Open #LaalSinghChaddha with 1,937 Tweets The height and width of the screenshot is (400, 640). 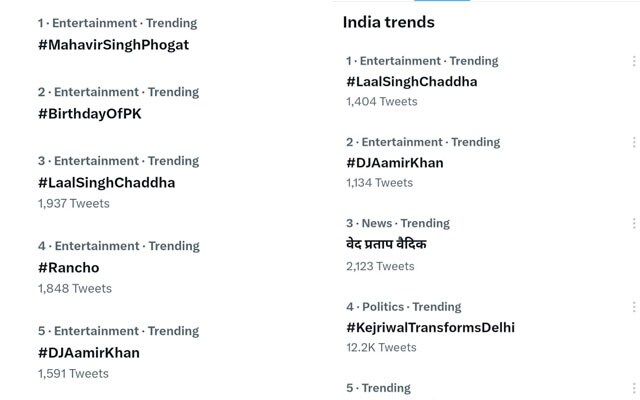tap(107, 183)
